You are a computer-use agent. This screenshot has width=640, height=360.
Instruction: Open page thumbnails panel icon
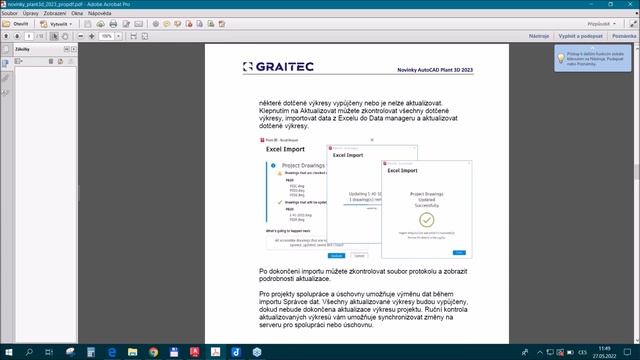(6, 50)
